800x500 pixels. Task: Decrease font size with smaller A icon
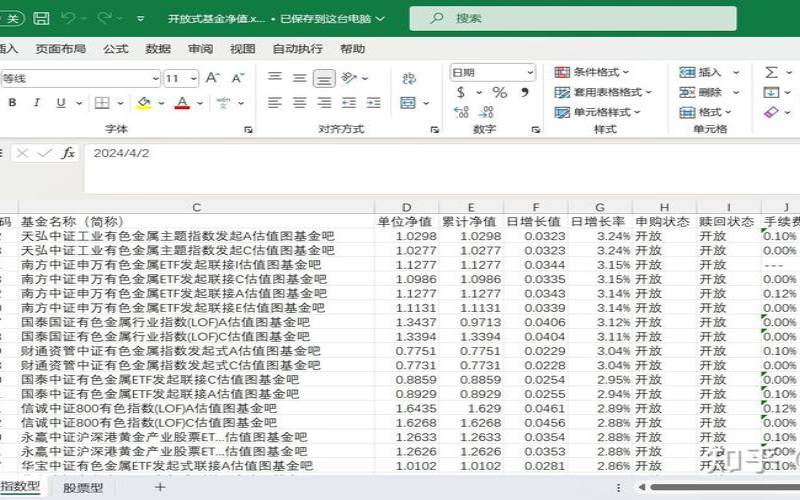tap(237, 78)
